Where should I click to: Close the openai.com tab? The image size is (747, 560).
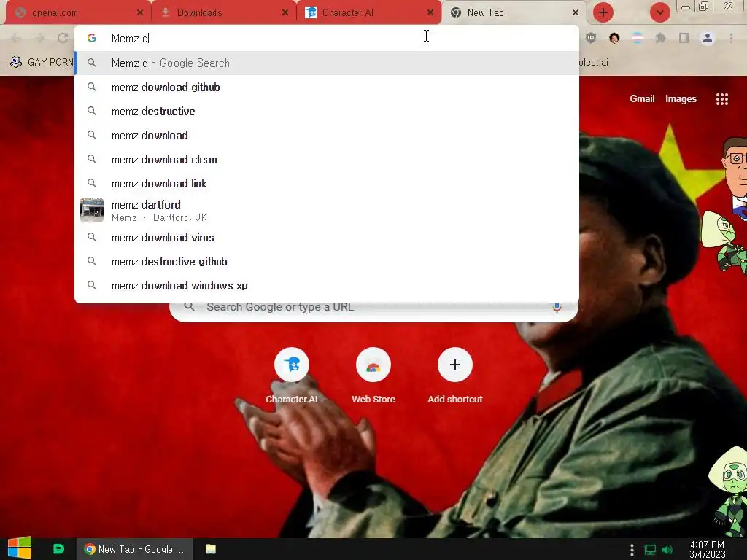pos(140,13)
